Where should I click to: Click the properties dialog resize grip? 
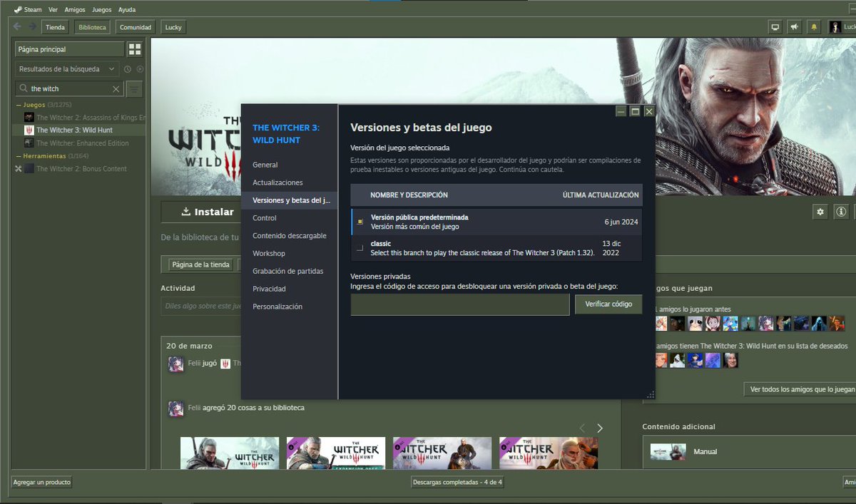pos(650,394)
